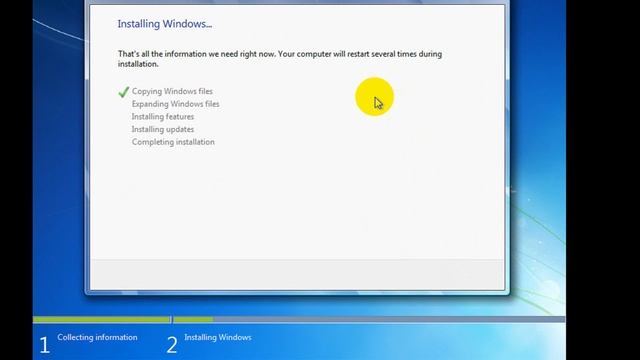Screen dimensions: 640x360
Task: Click the green setup progress bar
Action: tap(299, 319)
